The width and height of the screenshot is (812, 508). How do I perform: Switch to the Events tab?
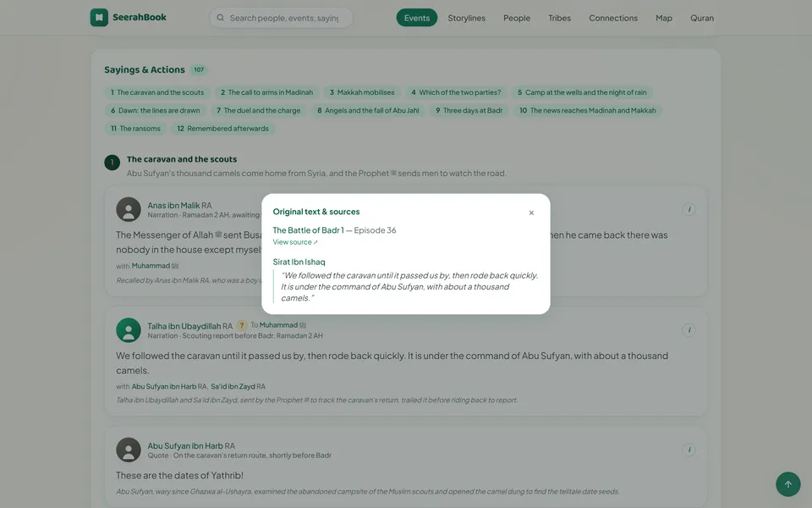tap(417, 18)
